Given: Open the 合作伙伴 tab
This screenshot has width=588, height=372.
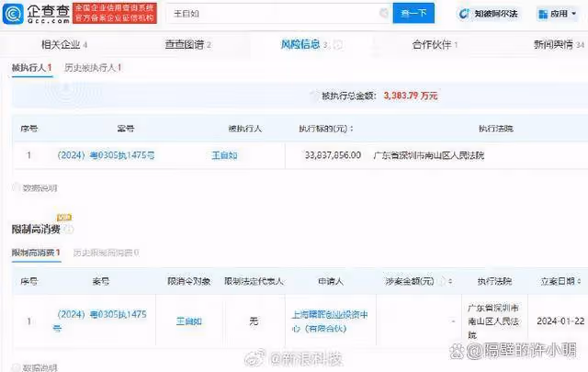Looking at the screenshot, I should click(x=435, y=45).
